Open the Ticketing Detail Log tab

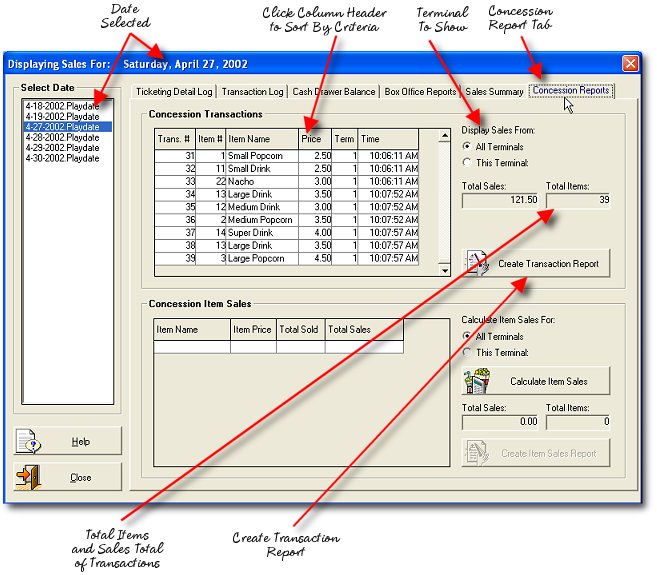(175, 92)
